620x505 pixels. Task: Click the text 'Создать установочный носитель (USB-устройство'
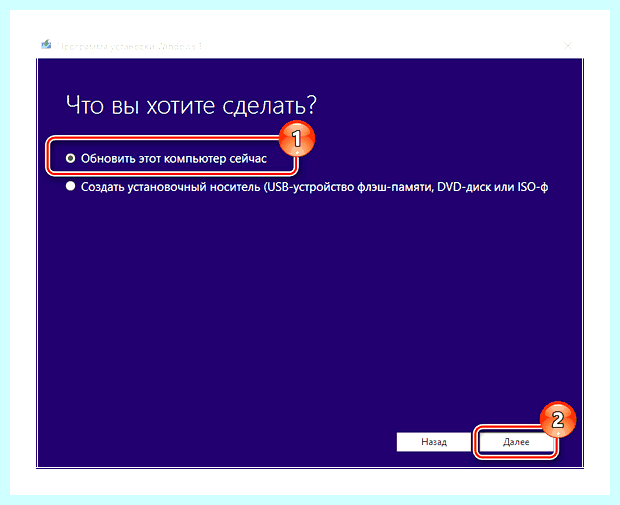217,187
